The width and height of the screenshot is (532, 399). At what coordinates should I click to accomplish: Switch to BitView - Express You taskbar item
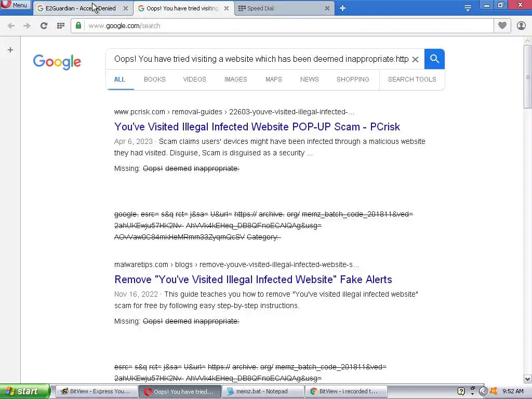click(x=96, y=391)
